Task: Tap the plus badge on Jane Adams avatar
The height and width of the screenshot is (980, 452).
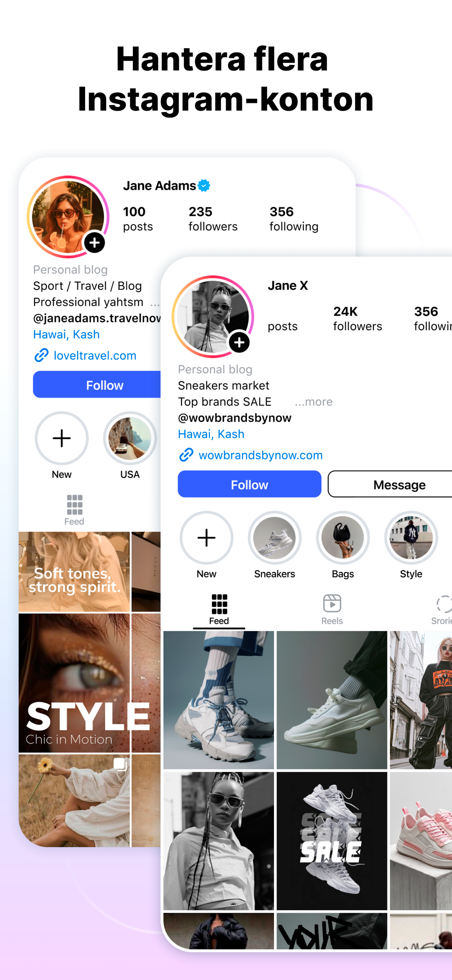Action: pyautogui.click(x=94, y=242)
